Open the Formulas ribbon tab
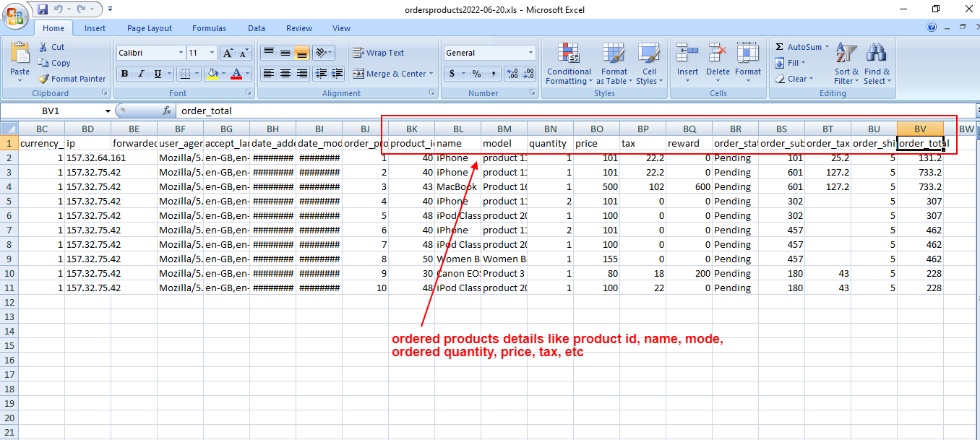Viewport: 980px width, 440px height. [209, 28]
